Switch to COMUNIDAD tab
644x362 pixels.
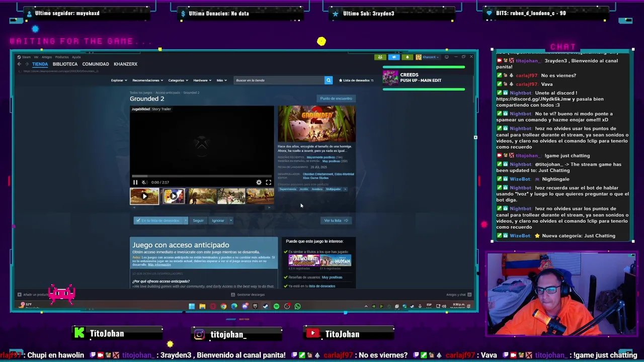click(x=96, y=64)
